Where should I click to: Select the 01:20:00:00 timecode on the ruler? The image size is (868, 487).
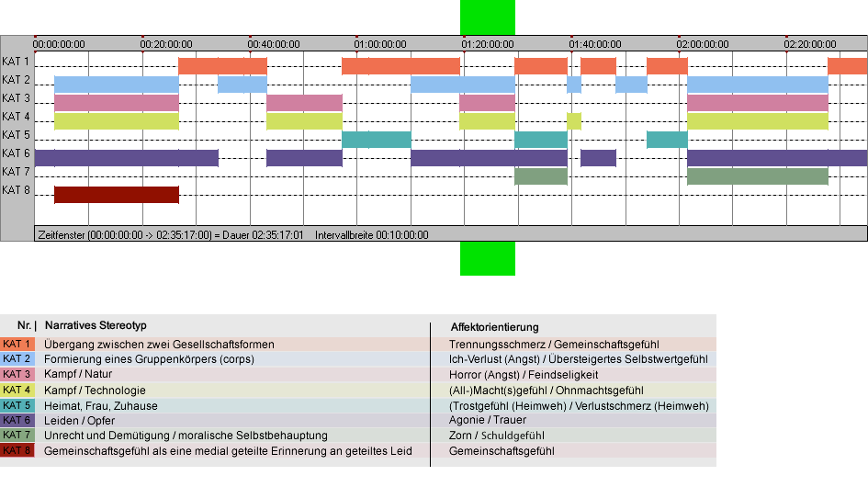click(x=488, y=44)
